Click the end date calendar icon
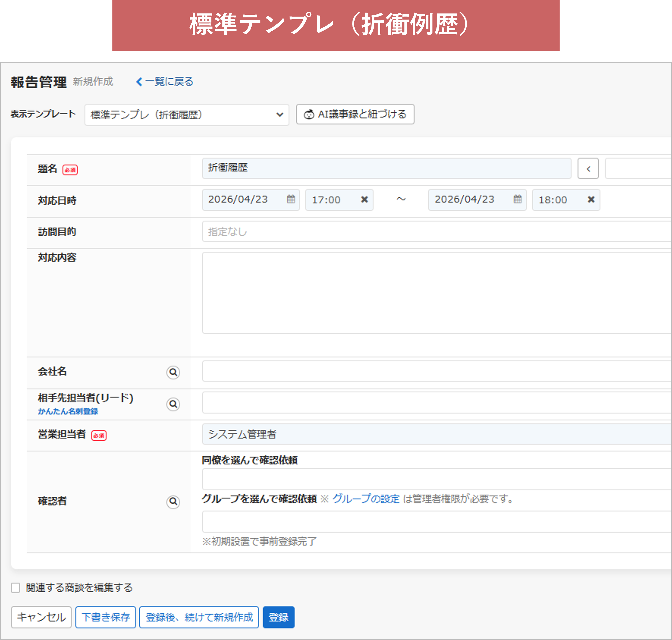The width and height of the screenshot is (672, 640). 517,199
